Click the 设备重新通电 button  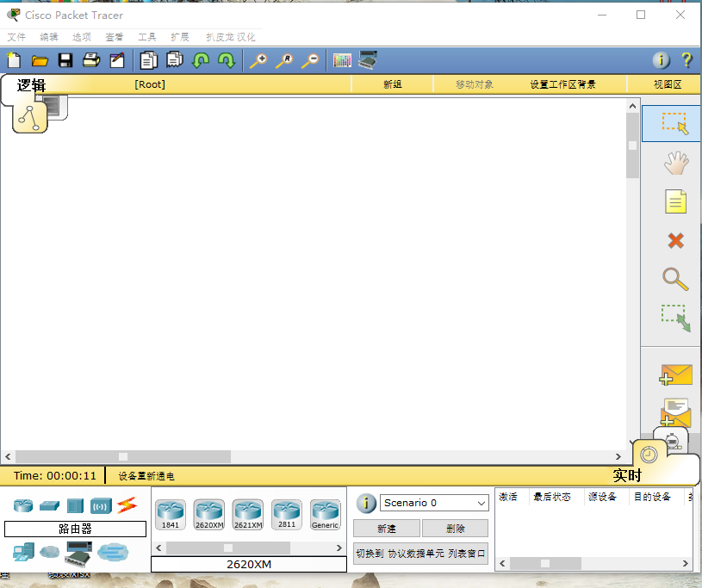click(146, 476)
